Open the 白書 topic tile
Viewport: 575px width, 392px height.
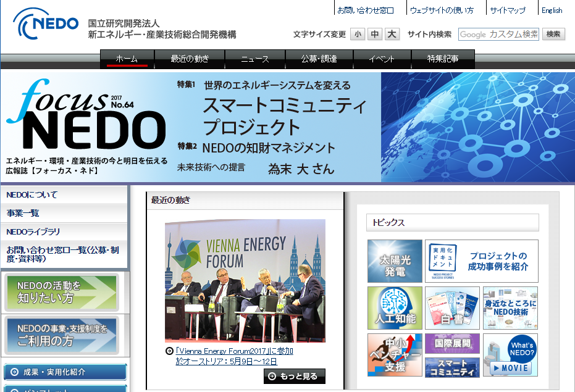pos(453,308)
